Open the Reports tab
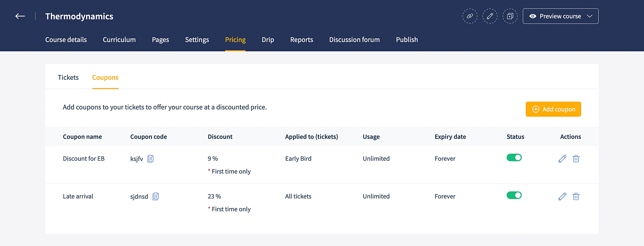Screen dimensions: 644x246 301,40
